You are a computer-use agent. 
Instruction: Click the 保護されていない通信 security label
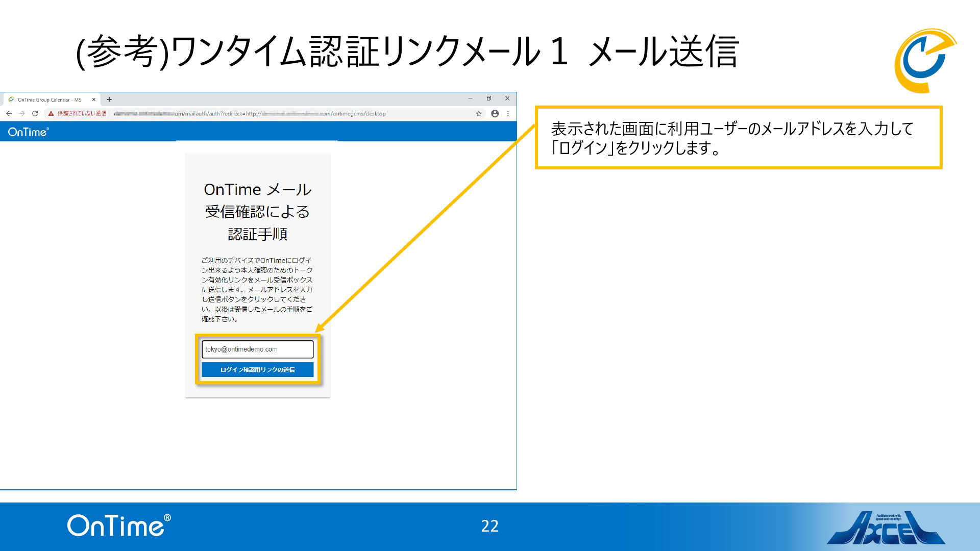pos(82,114)
